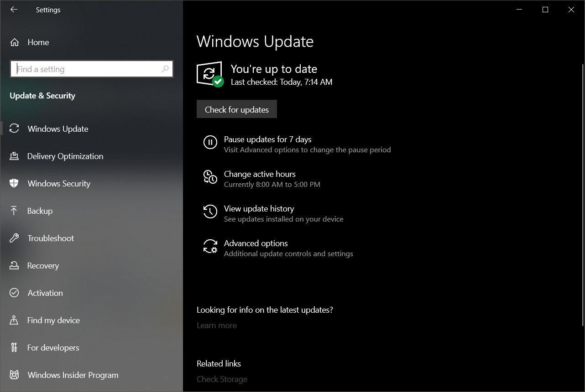Click the 'Related links' heading
The height and width of the screenshot is (392, 585).
219,364
